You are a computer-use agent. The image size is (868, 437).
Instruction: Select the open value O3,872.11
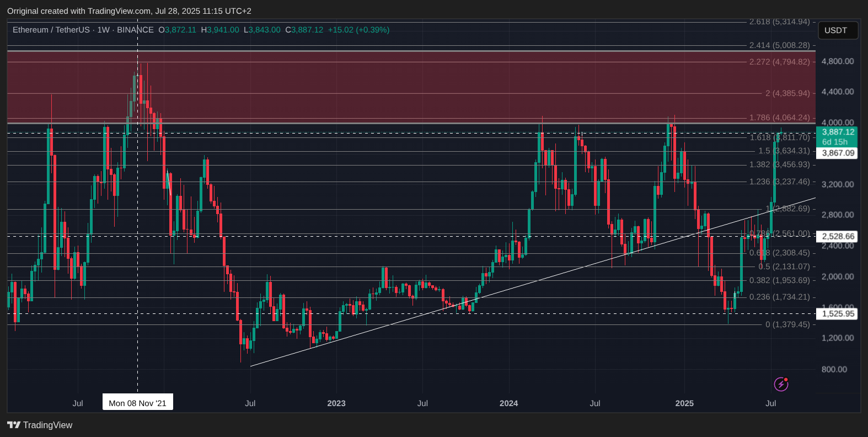[x=177, y=30]
